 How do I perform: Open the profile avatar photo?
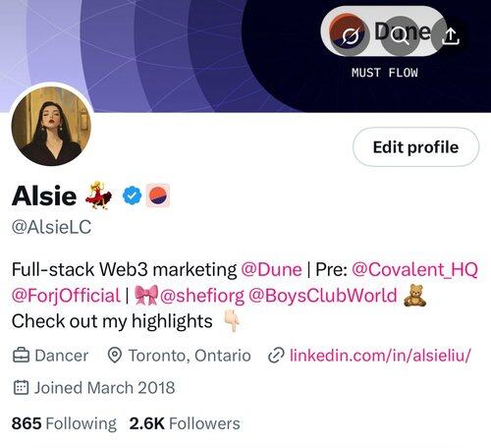[x=51, y=126]
